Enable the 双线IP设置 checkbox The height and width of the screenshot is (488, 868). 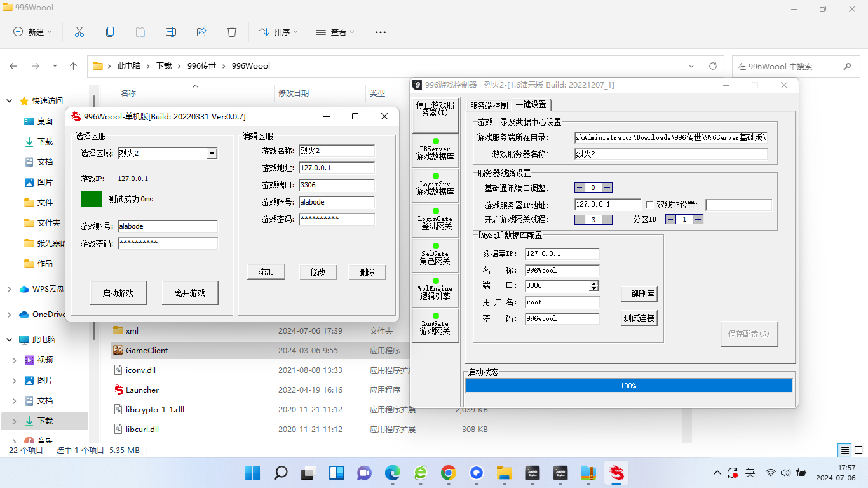649,205
